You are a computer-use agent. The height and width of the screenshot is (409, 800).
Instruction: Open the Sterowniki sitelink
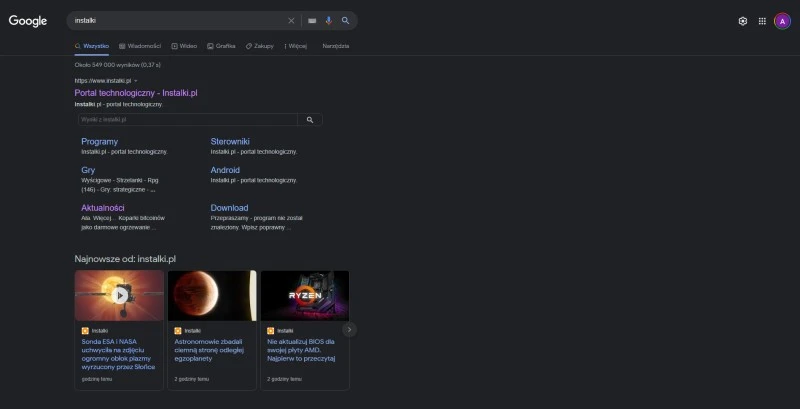point(230,142)
